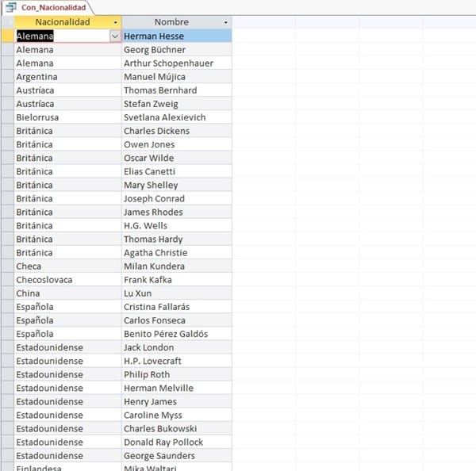Click the cell James Rhodes

(x=177, y=213)
